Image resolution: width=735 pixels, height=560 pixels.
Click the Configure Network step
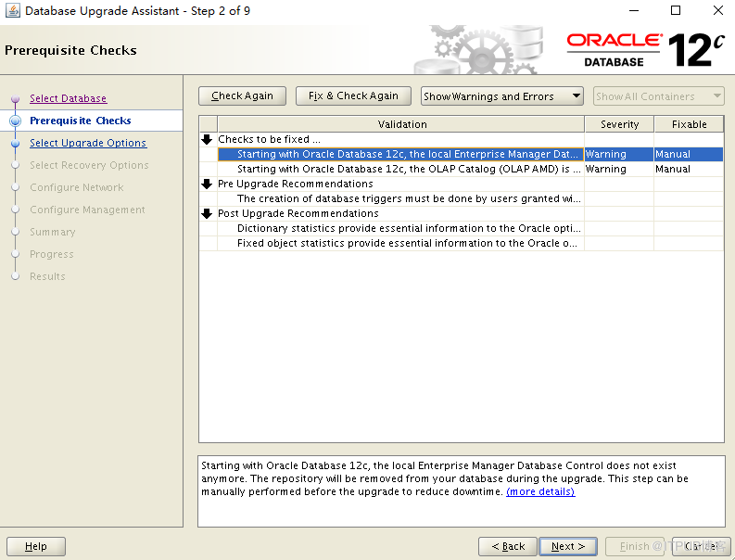click(76, 187)
